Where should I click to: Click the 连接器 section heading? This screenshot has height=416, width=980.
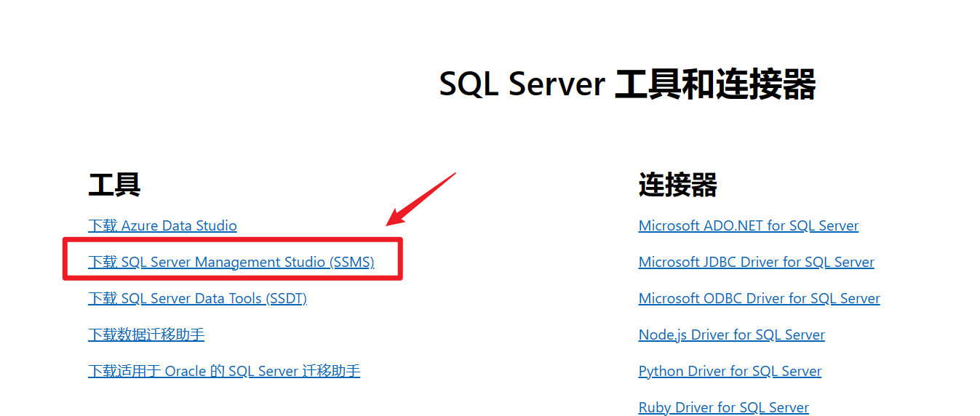[x=678, y=185]
